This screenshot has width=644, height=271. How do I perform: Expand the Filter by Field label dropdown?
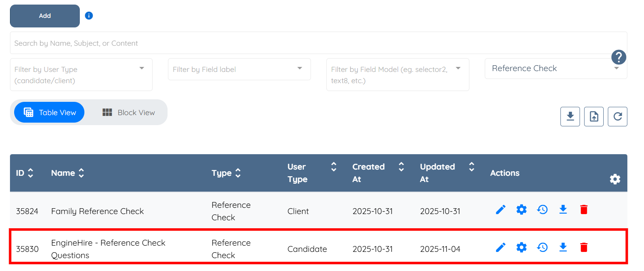(239, 69)
